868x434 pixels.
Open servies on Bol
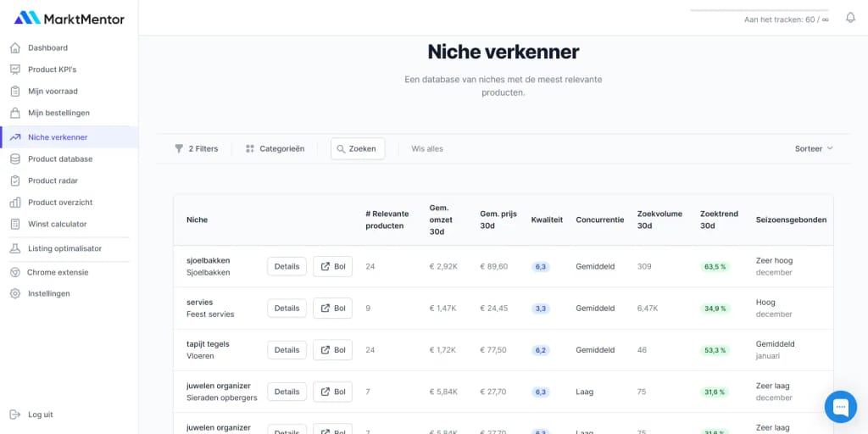[332, 309]
